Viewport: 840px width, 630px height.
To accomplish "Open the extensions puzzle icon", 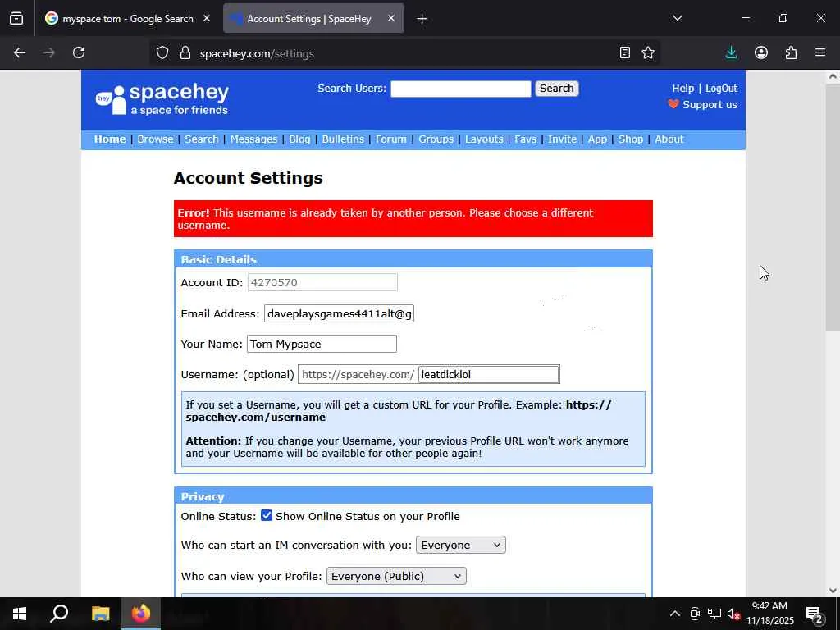I will pyautogui.click(x=791, y=52).
